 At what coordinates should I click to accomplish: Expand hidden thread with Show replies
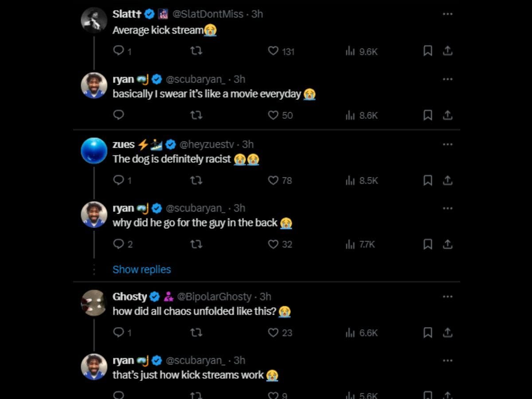click(x=141, y=269)
